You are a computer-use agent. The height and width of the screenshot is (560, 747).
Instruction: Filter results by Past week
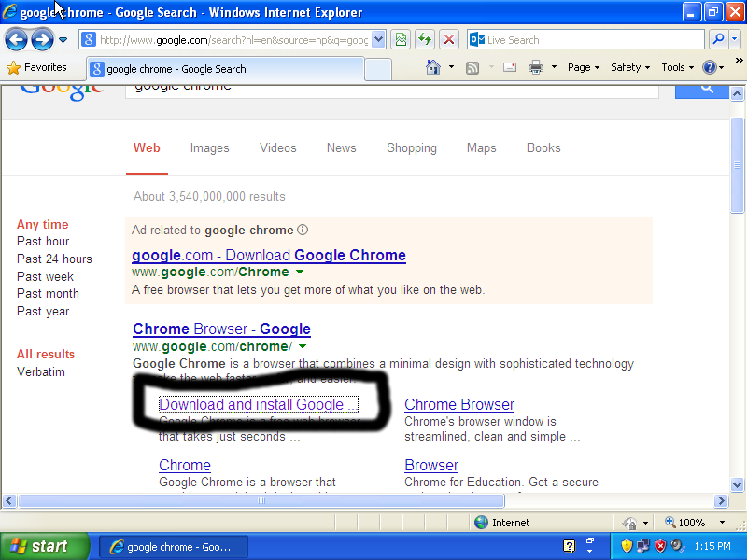[45, 276]
